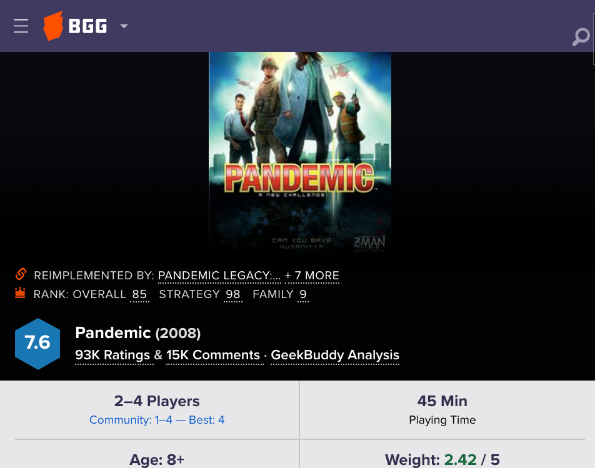Expand the + 7 MORE reimplementations
Image resolution: width=595 pixels, height=468 pixels.
click(312, 276)
